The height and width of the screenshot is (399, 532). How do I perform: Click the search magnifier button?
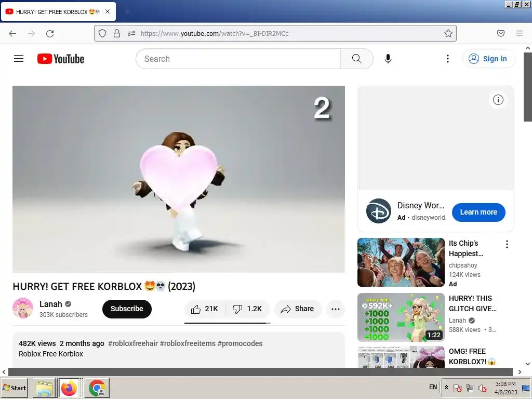click(x=356, y=59)
